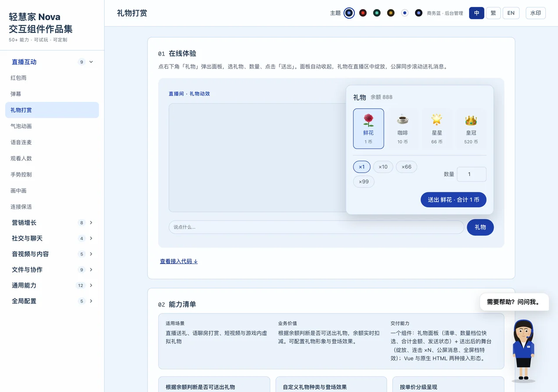The height and width of the screenshot is (392, 558).
Task: Click the 说点什么... chat input
Action: (x=316, y=227)
